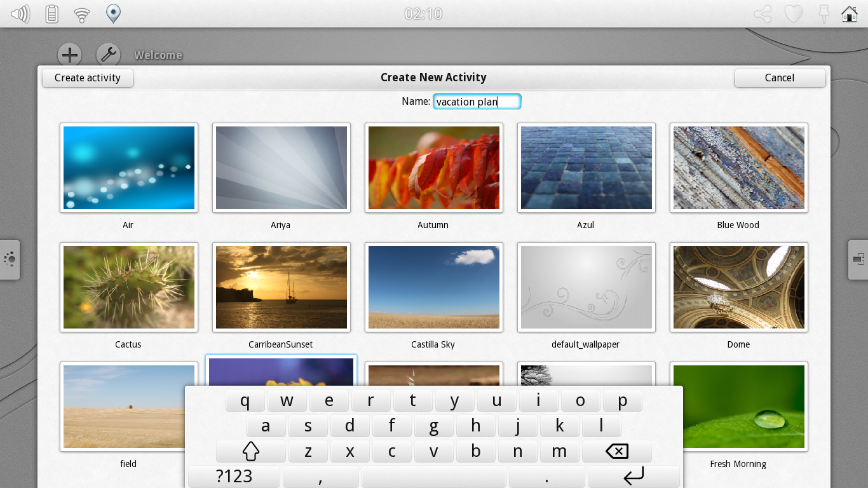Open the wrench configure icon
The width and height of the screenshot is (868, 488).
click(108, 55)
